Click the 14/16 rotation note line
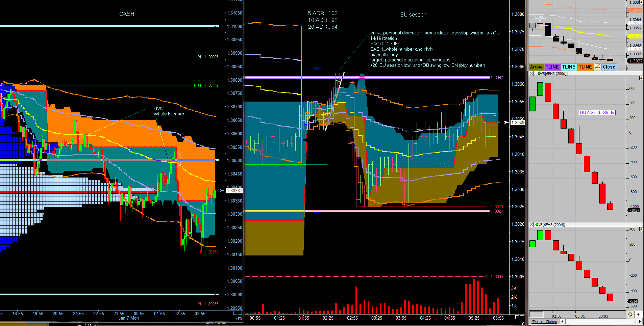 (x=383, y=38)
